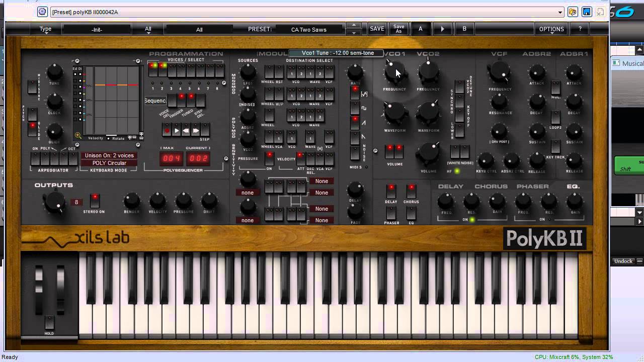Open the upper none source selector
Viewport: 644px width, 362px height.
pos(248,193)
